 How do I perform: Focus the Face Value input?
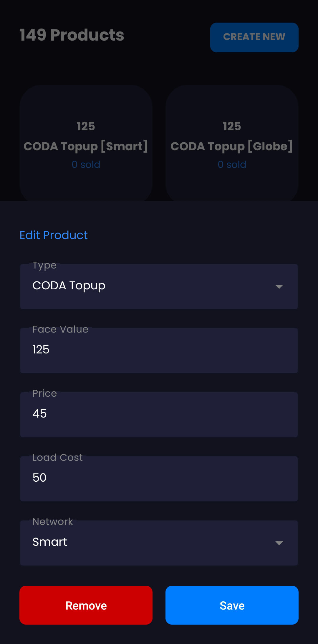point(159,351)
